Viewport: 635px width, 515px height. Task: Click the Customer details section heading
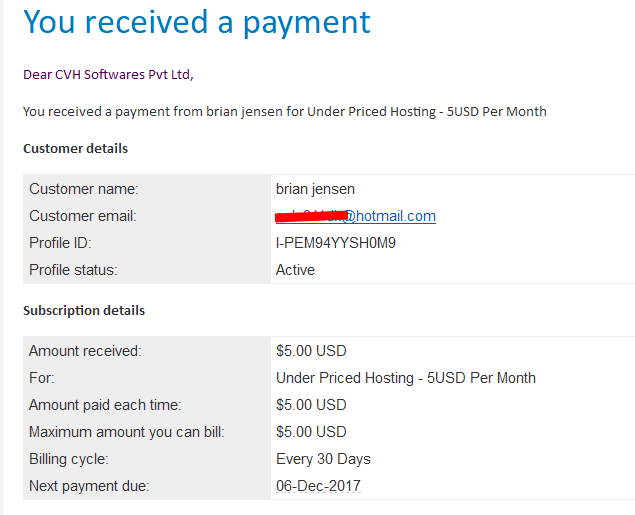click(75, 149)
